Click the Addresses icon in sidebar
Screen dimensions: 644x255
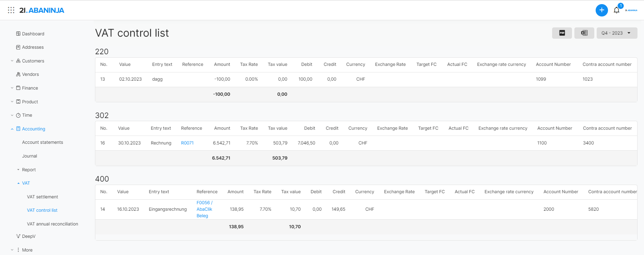click(x=18, y=47)
